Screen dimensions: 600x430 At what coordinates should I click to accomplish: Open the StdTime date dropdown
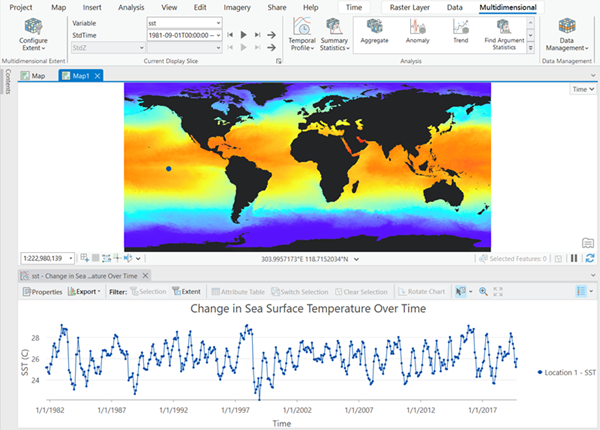pos(216,35)
